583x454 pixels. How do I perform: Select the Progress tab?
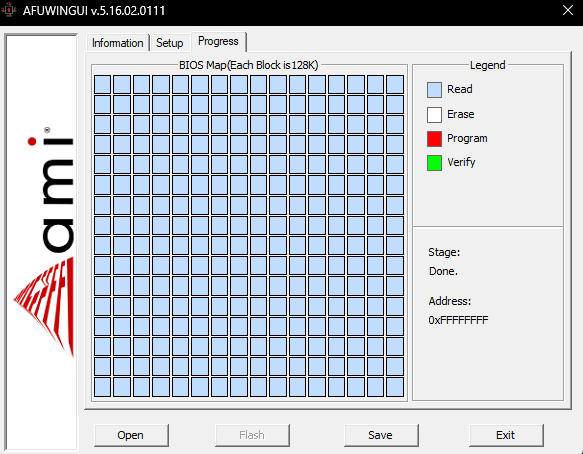pyautogui.click(x=218, y=41)
